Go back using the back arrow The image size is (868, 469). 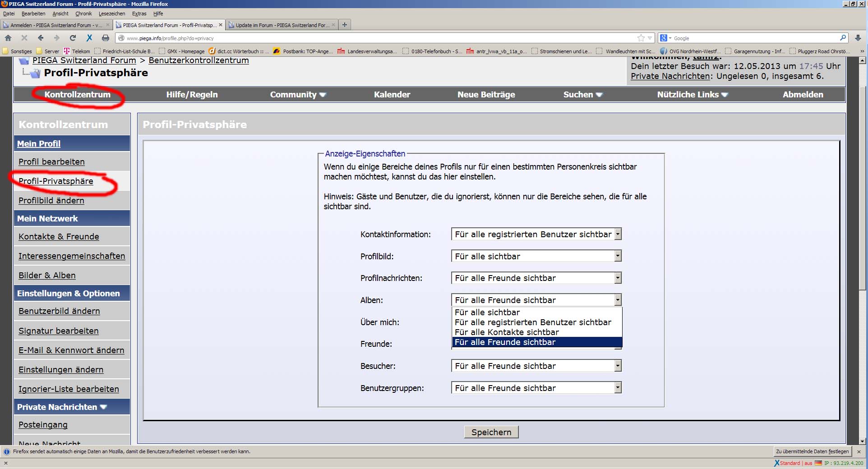[x=41, y=38]
